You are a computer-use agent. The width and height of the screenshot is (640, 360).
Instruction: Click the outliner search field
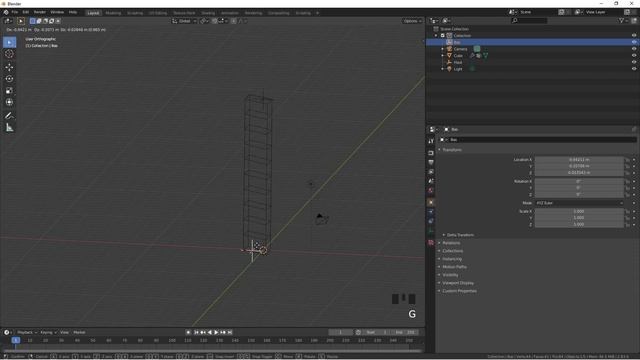tap(529, 20)
